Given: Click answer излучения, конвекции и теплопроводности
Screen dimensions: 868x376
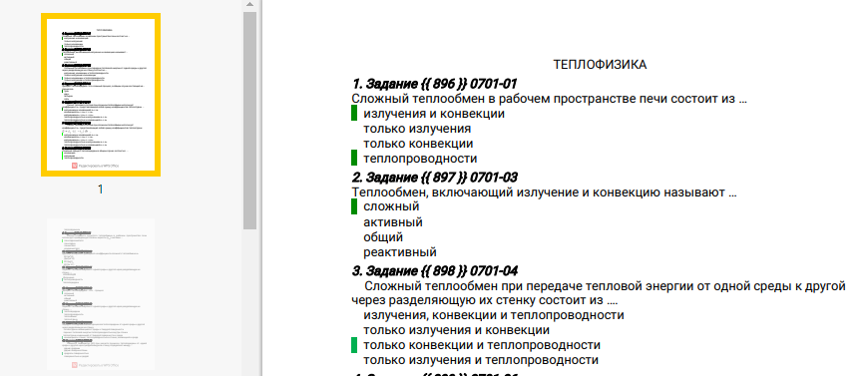Looking at the screenshot, I should 494,315.
